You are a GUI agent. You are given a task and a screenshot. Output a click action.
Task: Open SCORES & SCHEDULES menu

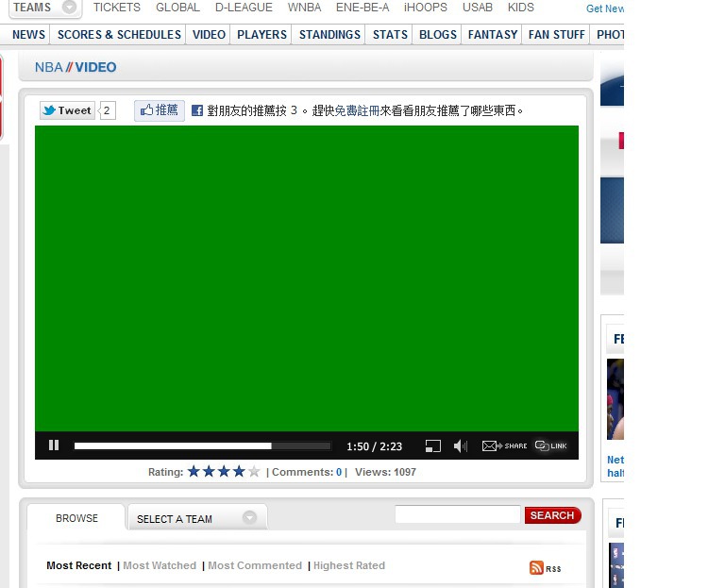click(x=119, y=35)
